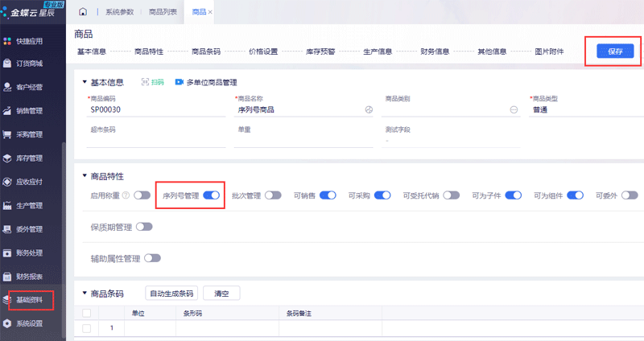Open 基础资料 in sidebar

[29, 300]
